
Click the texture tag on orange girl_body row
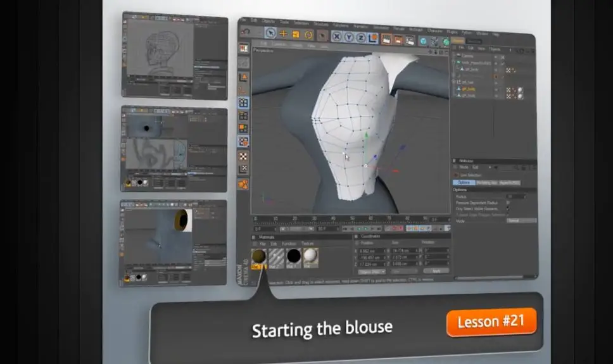pos(520,91)
